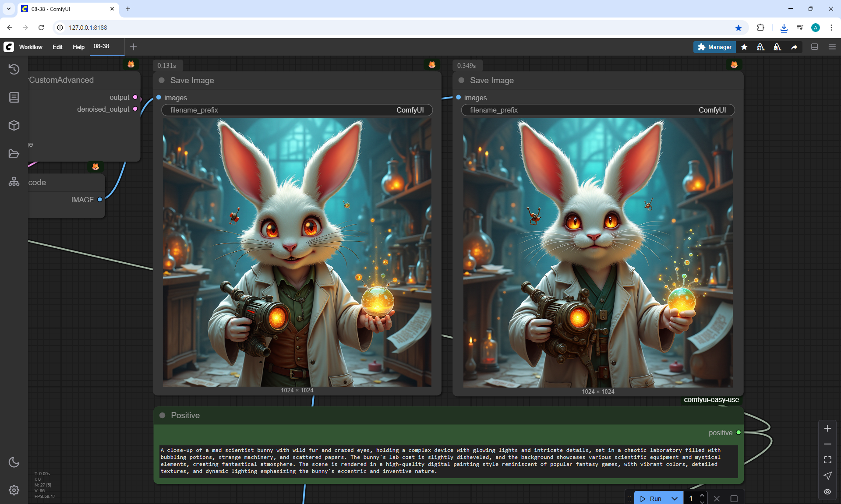Increase the batch count stepper

702,495
